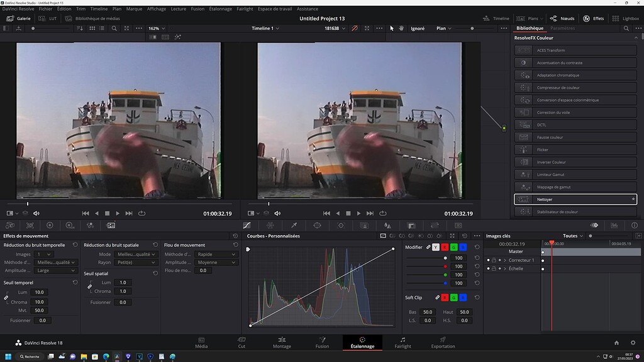This screenshot has width=644, height=362.
Task: Open the Power Windows palette
Action: pos(318,225)
